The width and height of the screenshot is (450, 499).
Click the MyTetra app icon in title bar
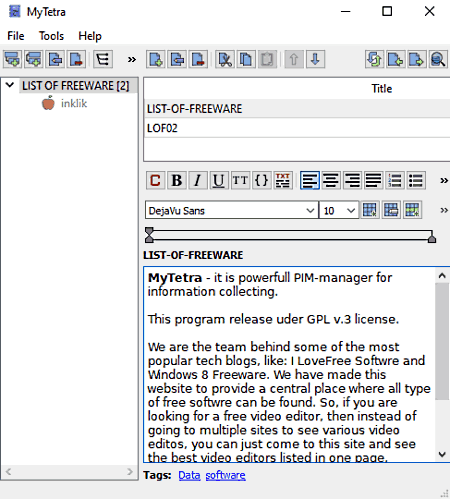(x=15, y=11)
